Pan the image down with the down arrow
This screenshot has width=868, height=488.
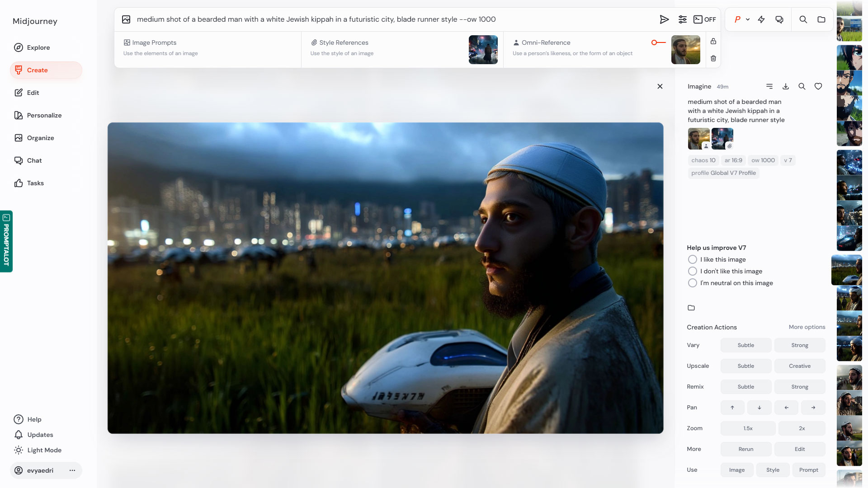coord(759,408)
